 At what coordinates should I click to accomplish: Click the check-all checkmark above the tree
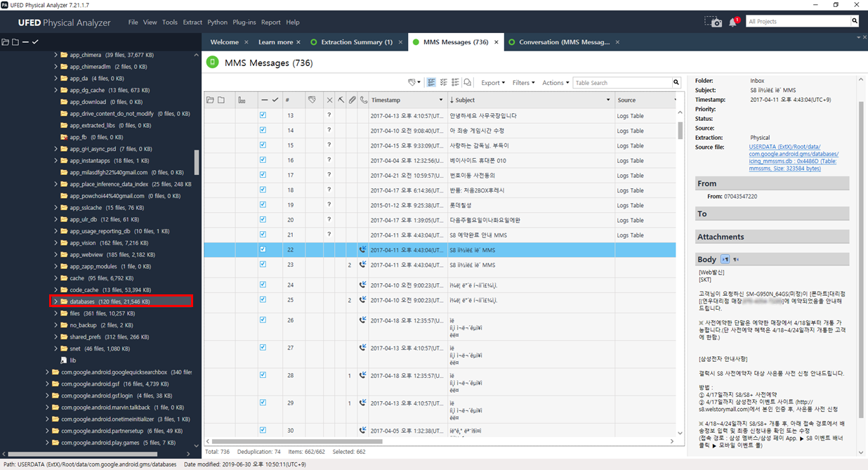[35, 42]
